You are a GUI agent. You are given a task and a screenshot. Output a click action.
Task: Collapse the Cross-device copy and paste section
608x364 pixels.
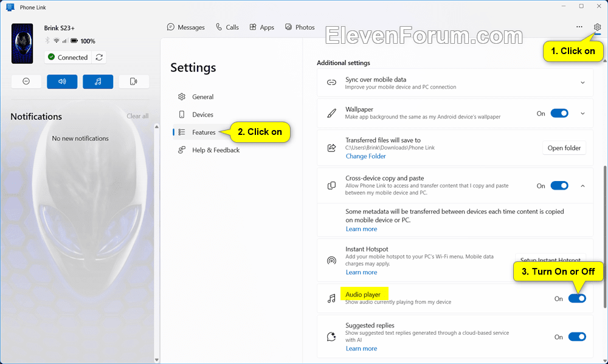pos(582,186)
